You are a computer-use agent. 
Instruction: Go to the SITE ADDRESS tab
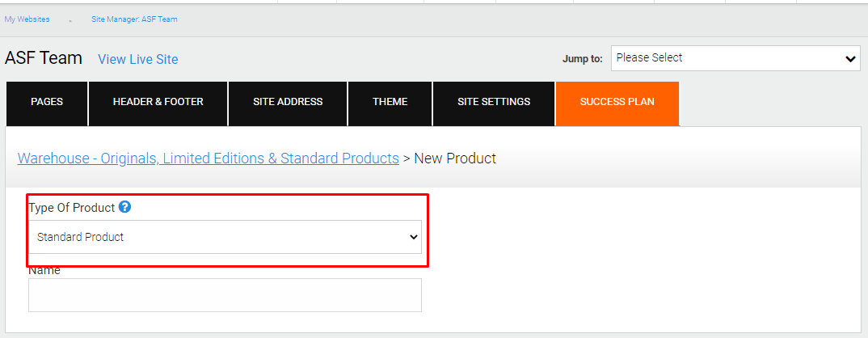pos(288,104)
